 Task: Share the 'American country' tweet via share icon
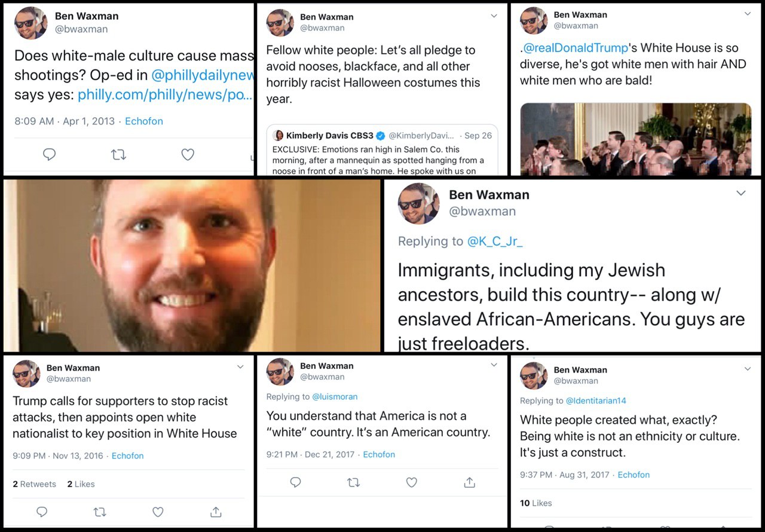[470, 482]
